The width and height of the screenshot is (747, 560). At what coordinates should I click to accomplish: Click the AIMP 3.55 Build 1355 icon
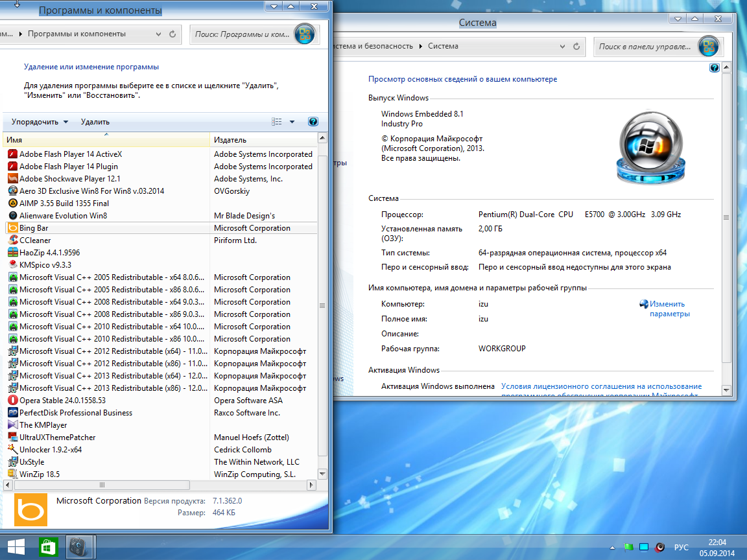[x=13, y=204]
